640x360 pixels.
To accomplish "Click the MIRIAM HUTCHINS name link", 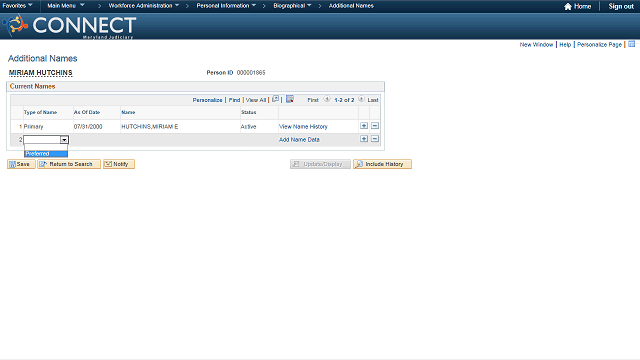I will click(40, 73).
